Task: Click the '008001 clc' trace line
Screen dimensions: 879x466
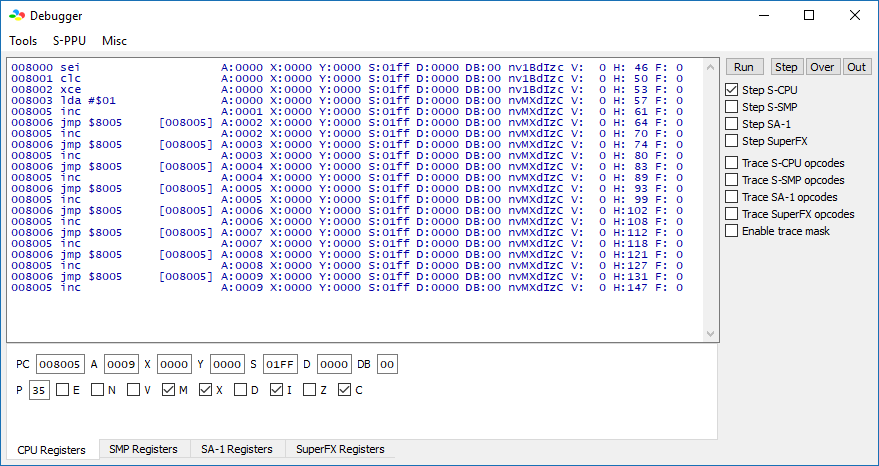Action: [x=347, y=79]
